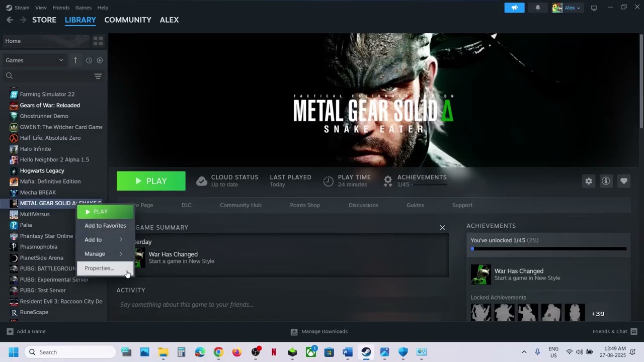Open the DLC tab
This screenshot has width=644, height=362.
click(x=187, y=205)
